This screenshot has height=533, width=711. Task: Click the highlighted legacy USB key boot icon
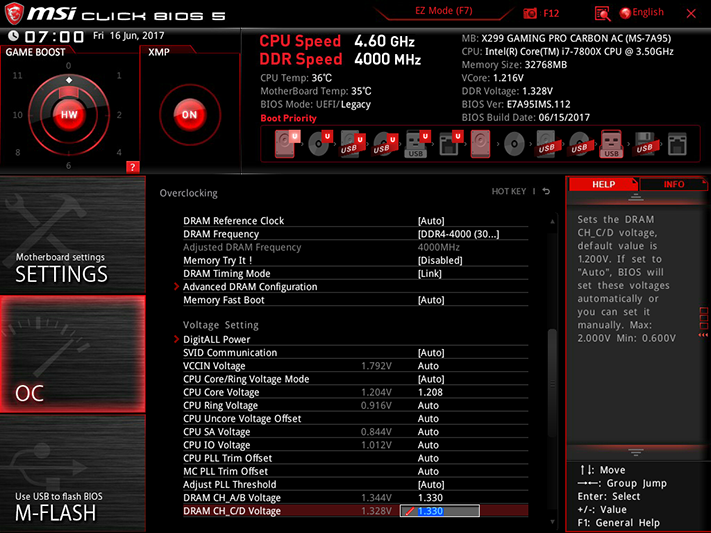pyautogui.click(x=611, y=144)
